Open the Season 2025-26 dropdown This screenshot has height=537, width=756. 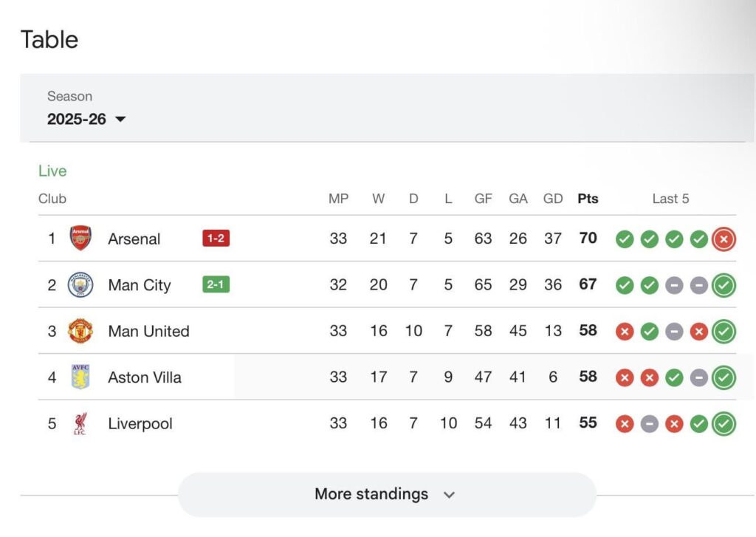(x=87, y=119)
